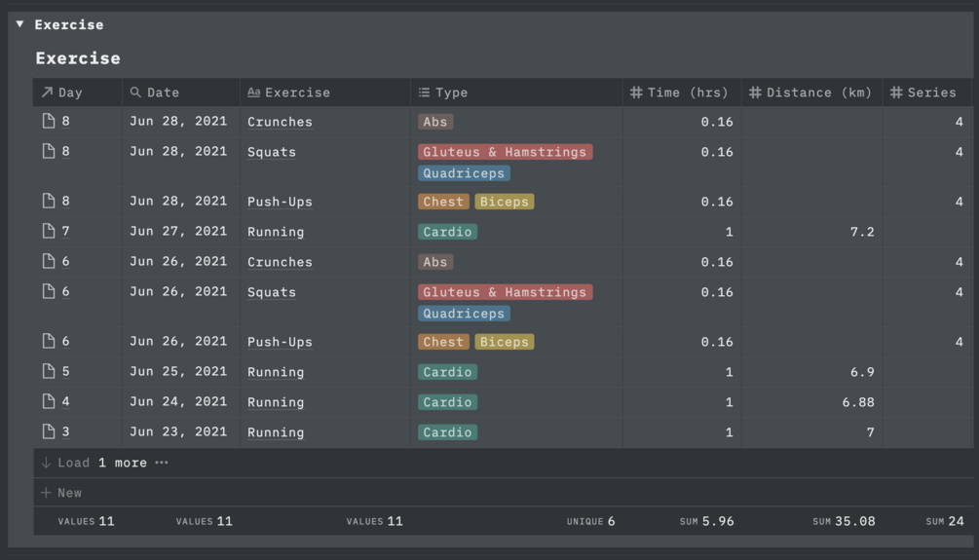
Task: Click page icon of Day 3 row
Action: [x=48, y=432]
